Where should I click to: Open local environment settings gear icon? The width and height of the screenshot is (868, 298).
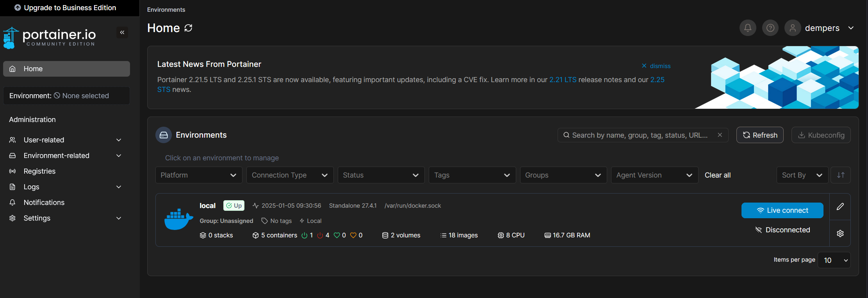pyautogui.click(x=840, y=233)
